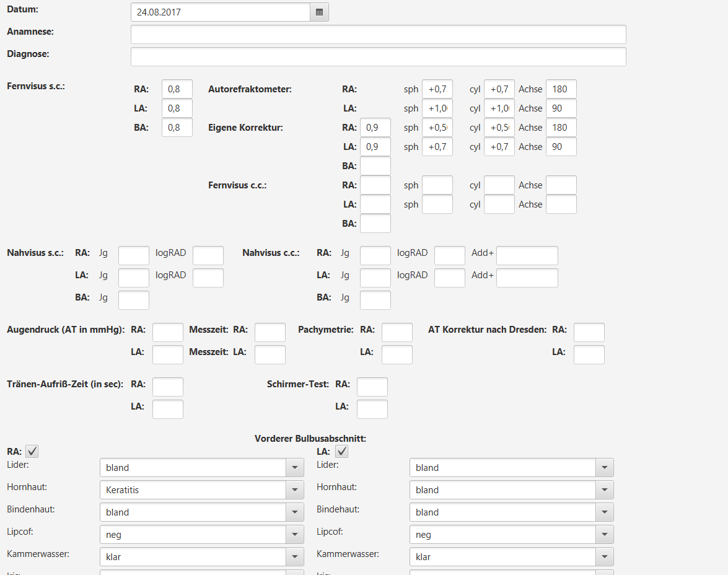Expand the LA Lipcof dropdown arrow

tap(605, 535)
